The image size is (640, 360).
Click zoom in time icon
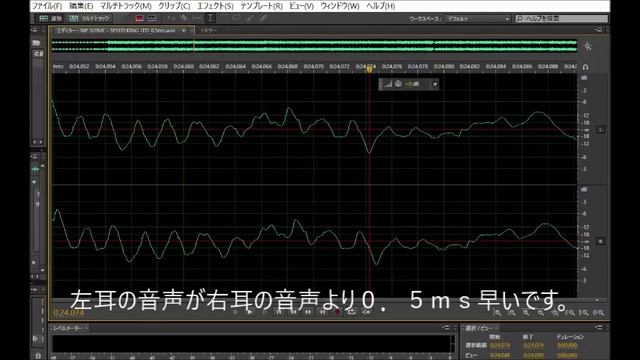[526, 313]
